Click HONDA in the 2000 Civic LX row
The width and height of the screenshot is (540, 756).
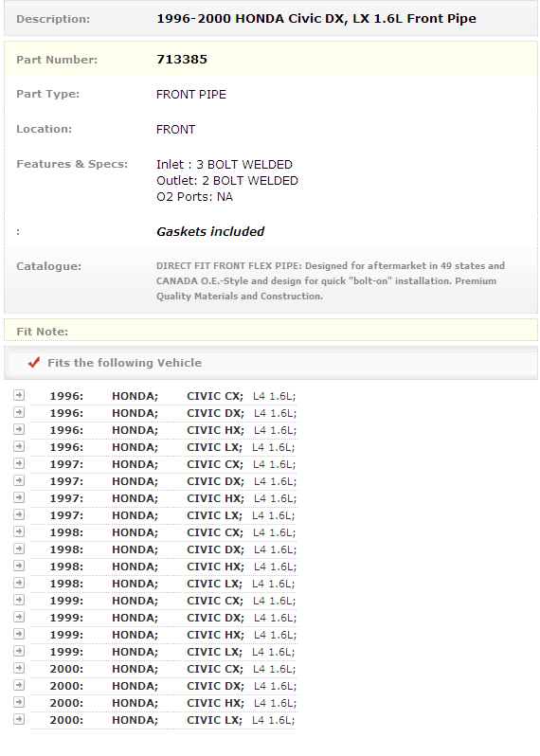coord(135,720)
